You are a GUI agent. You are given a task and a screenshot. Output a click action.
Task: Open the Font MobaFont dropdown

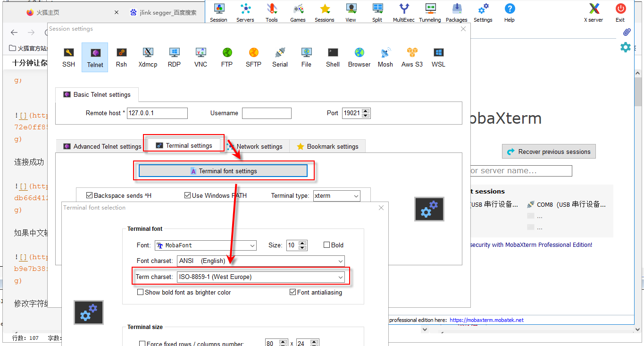(206, 245)
